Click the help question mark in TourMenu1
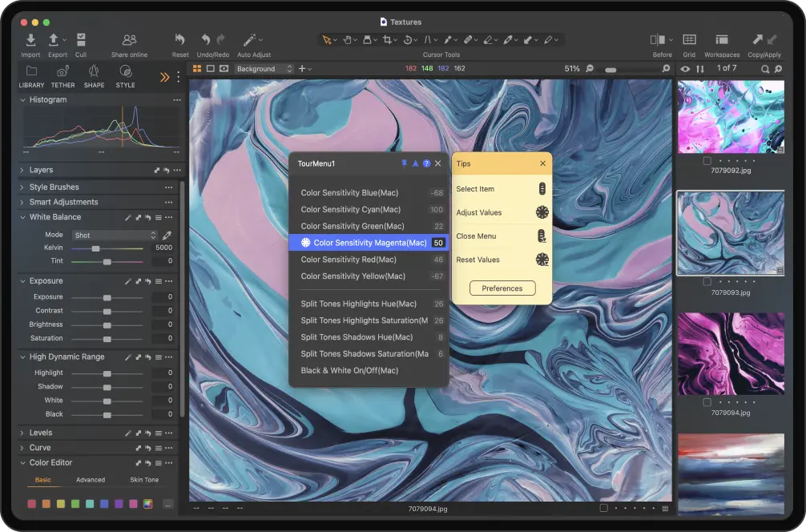This screenshot has width=806, height=532. pyautogui.click(x=427, y=163)
